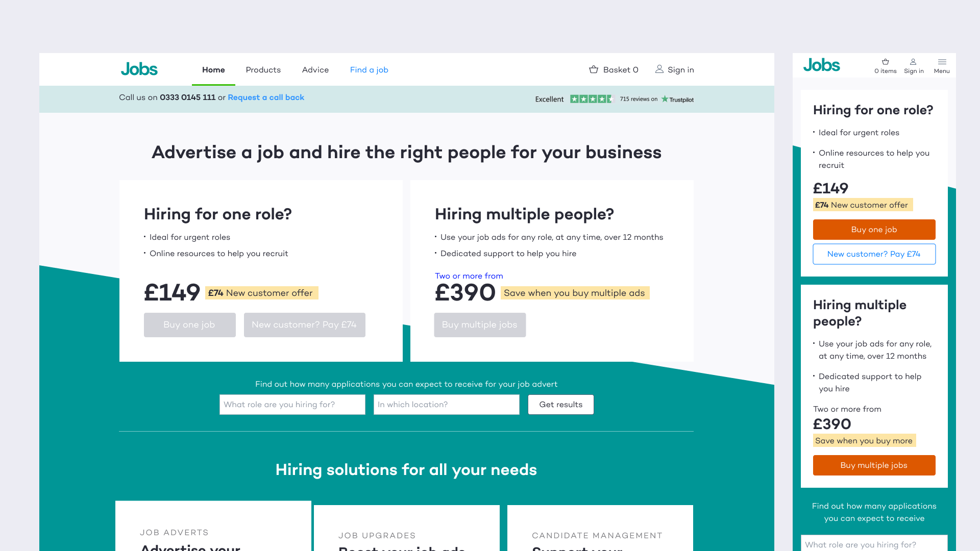This screenshot has width=980, height=551.
Task: Open the mobile hamburger Menu
Action: pos(942,66)
